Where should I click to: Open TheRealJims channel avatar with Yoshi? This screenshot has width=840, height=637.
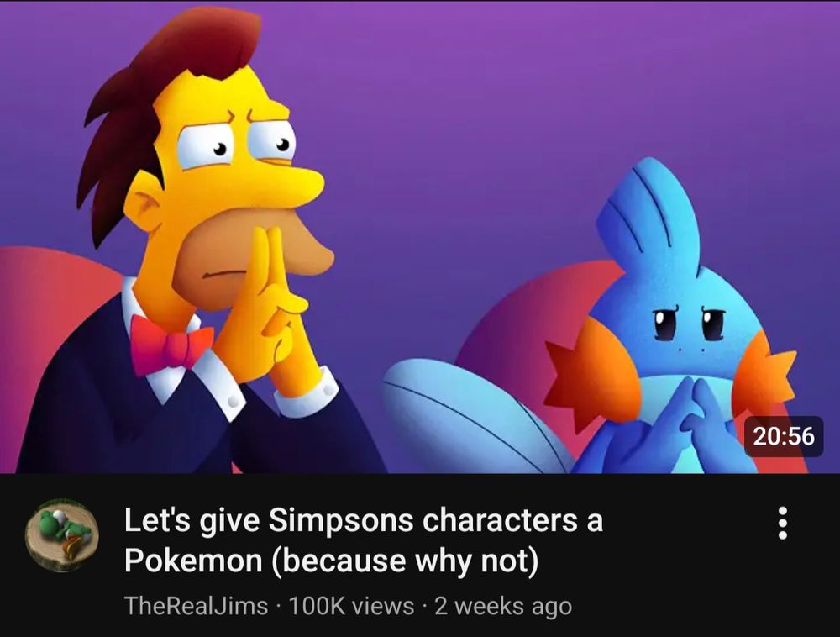(62, 535)
